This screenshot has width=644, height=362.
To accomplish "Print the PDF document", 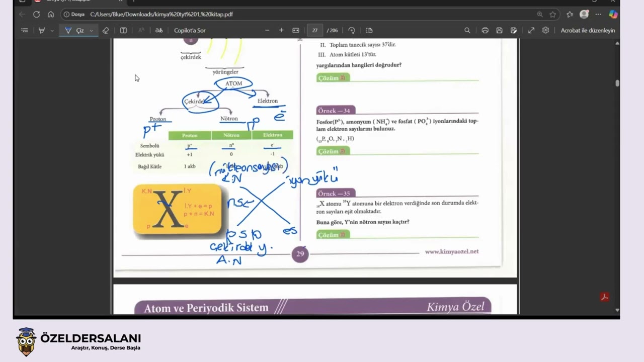I will point(485,30).
